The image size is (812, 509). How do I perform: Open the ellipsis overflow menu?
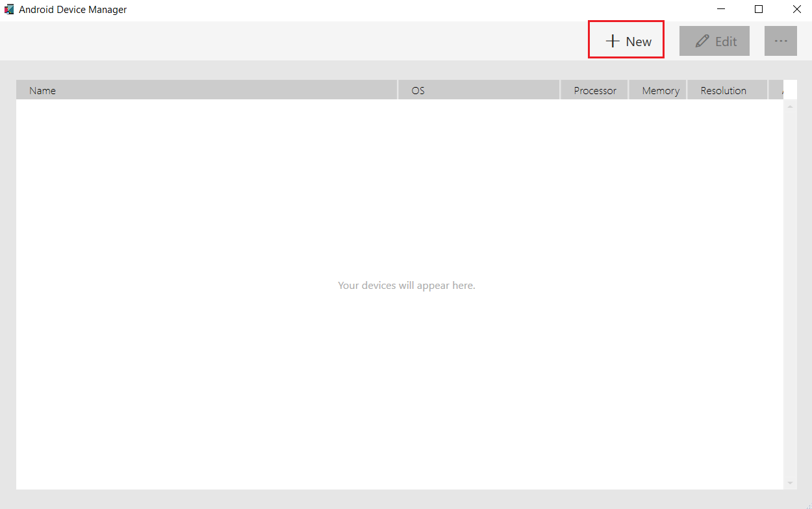[x=781, y=40]
